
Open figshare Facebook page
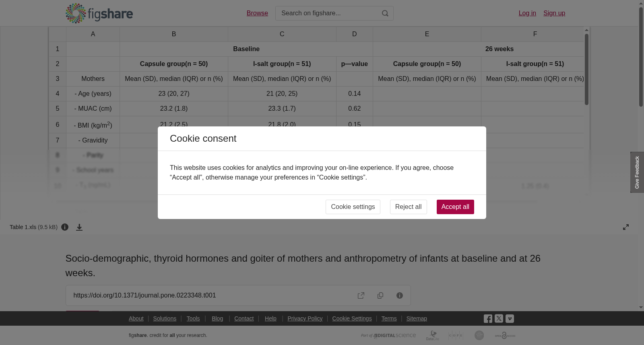pyautogui.click(x=488, y=318)
